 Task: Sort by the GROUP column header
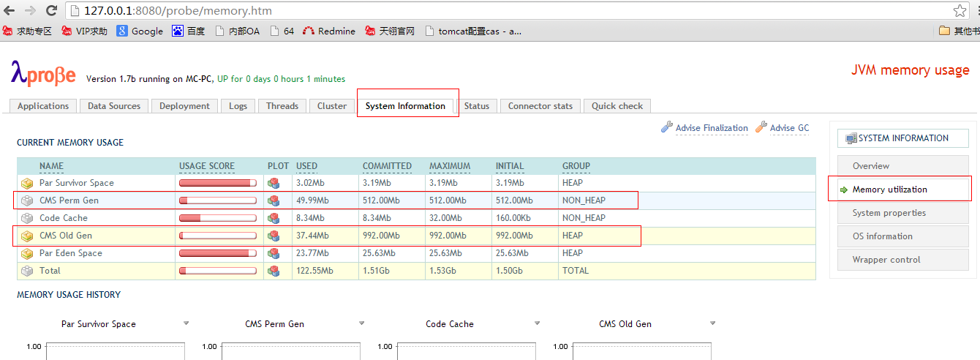576,166
